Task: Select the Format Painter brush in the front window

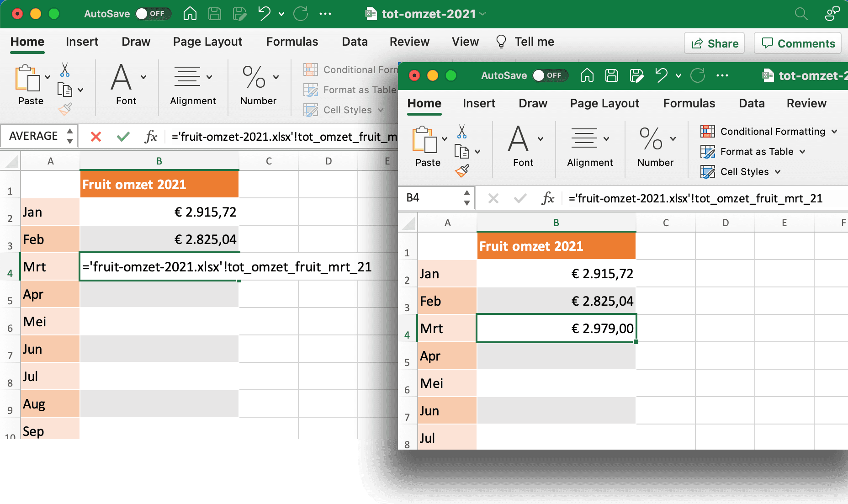Action: [x=462, y=171]
